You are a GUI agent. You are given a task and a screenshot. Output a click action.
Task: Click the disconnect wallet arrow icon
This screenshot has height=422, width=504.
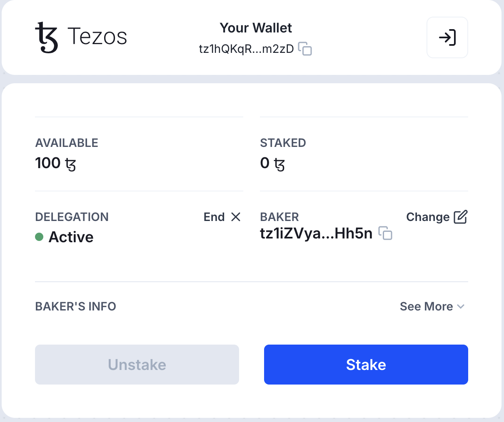(x=447, y=37)
